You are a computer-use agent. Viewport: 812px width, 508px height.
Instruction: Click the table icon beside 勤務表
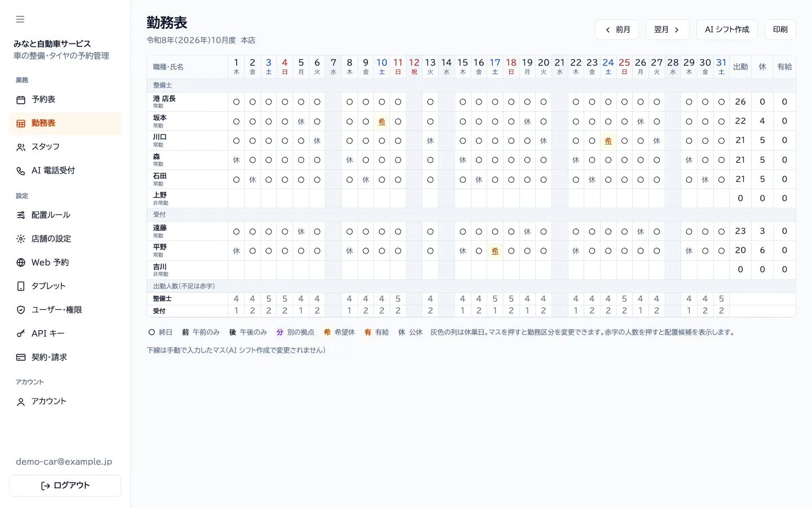tap(21, 124)
